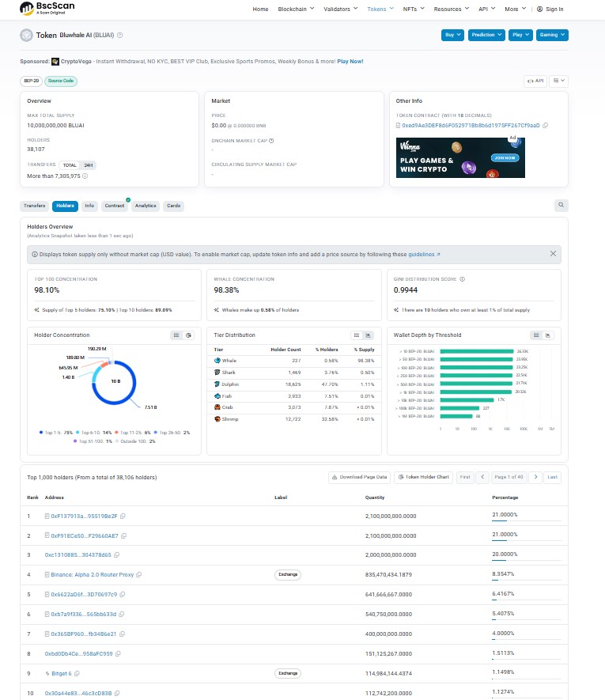Copy the Bitget 6 address
Viewport: 605px width, 700px height.
point(77,673)
